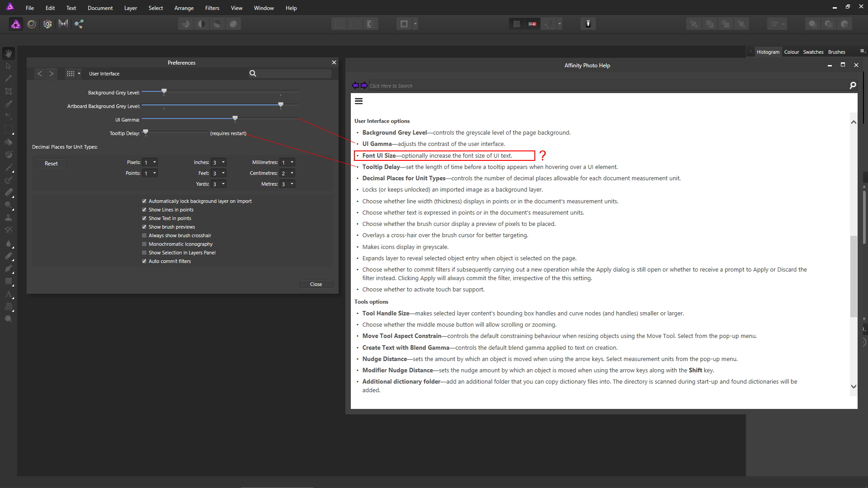Screen dimensions: 868x488
Task: Click the Close button in Preferences
Action: [x=316, y=284]
